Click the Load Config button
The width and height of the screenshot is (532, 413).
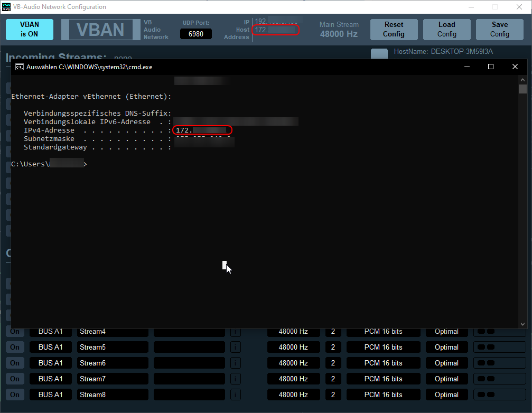click(446, 30)
